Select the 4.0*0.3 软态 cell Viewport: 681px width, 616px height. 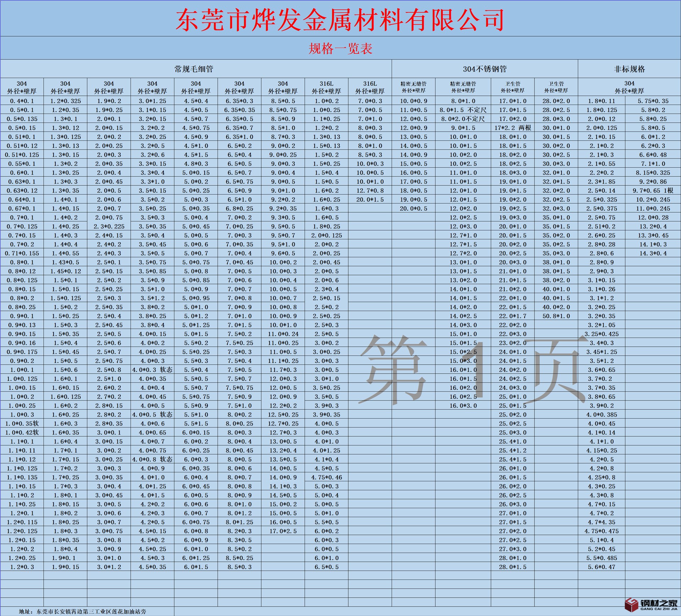(x=153, y=369)
